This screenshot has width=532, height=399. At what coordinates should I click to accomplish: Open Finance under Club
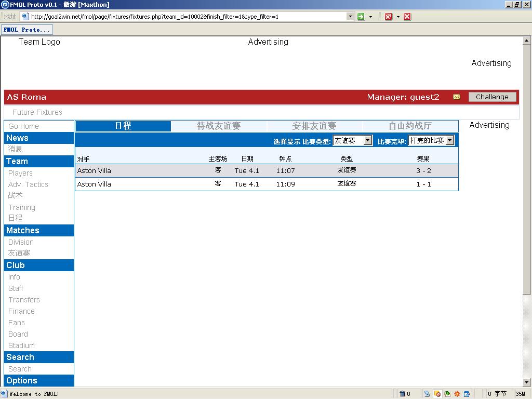(21, 312)
